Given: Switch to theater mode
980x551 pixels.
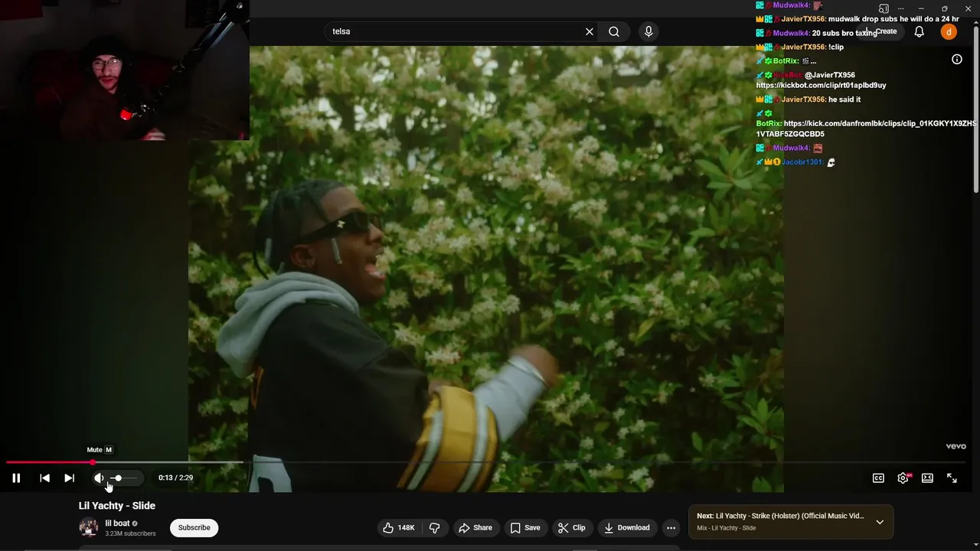Looking at the screenshot, I should (x=927, y=478).
